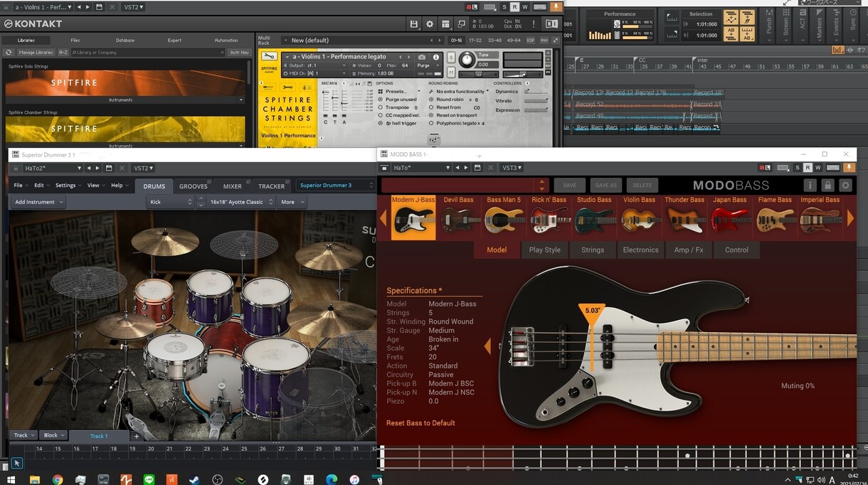This screenshot has height=485, width=868.
Task: Open Google Chrome from taskbar
Action: [58, 479]
